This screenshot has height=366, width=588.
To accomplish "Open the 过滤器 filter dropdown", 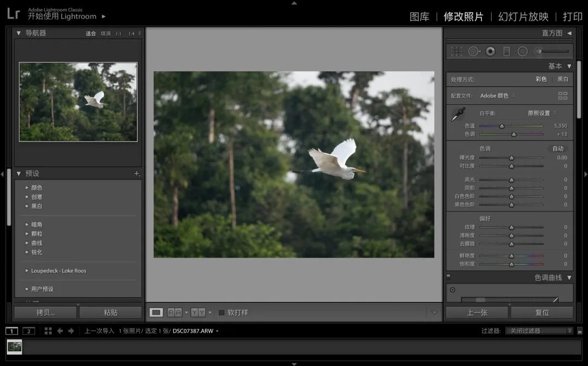I will 538,331.
